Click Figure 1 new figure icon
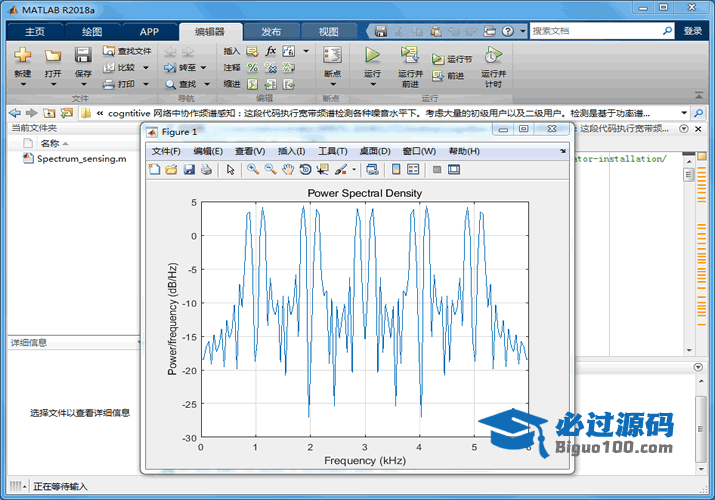The width and height of the screenshot is (715, 500). (x=154, y=170)
